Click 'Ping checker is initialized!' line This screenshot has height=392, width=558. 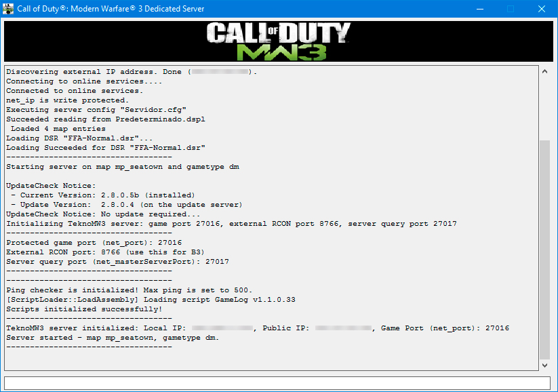(x=129, y=290)
